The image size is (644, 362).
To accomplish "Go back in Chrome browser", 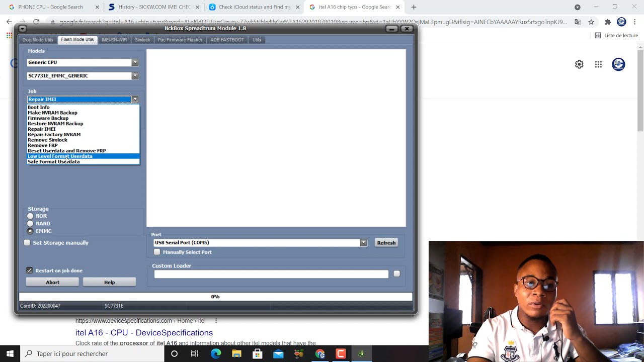I will point(9,22).
